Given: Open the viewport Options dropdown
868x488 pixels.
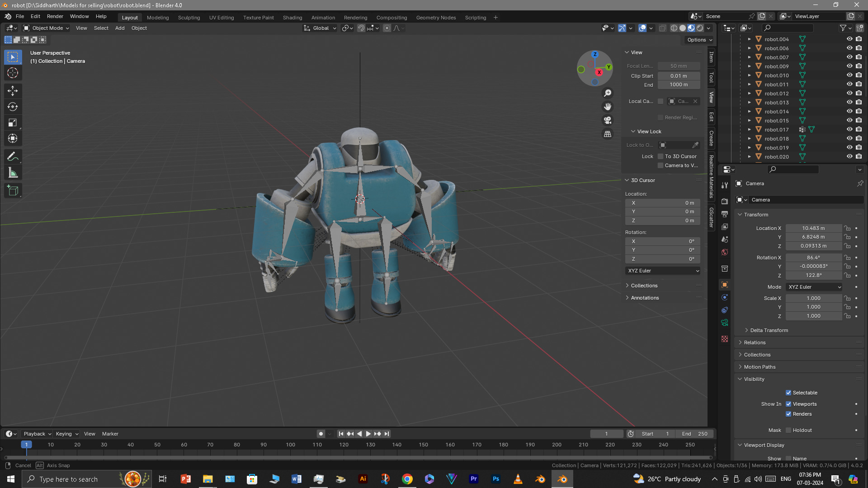Looking at the screenshot, I should (x=699, y=40).
